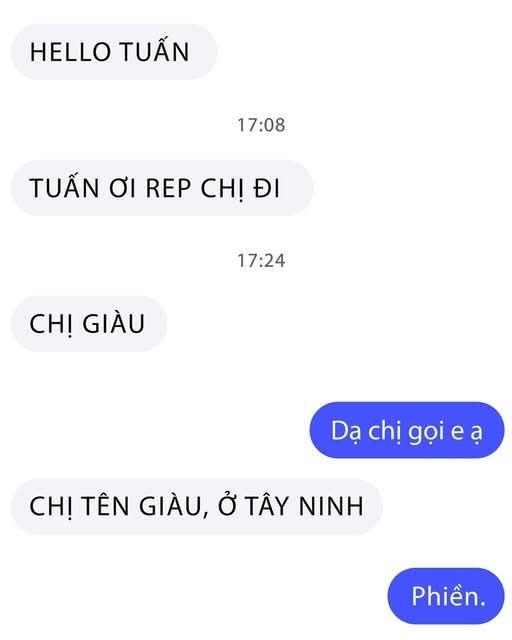
Task: Click TUẤN in the HELLO TUẤN bubble
Action: pyautogui.click(x=155, y=51)
